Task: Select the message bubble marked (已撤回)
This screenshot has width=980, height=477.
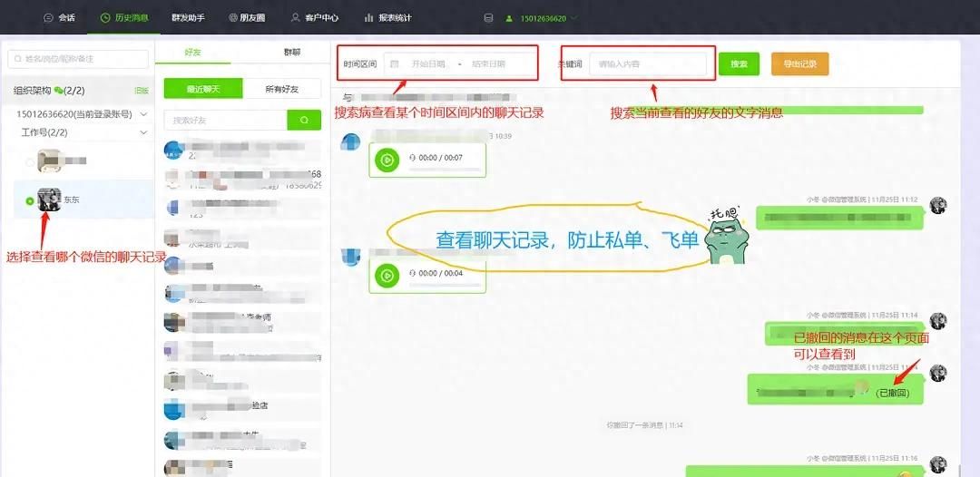Action: point(836,392)
